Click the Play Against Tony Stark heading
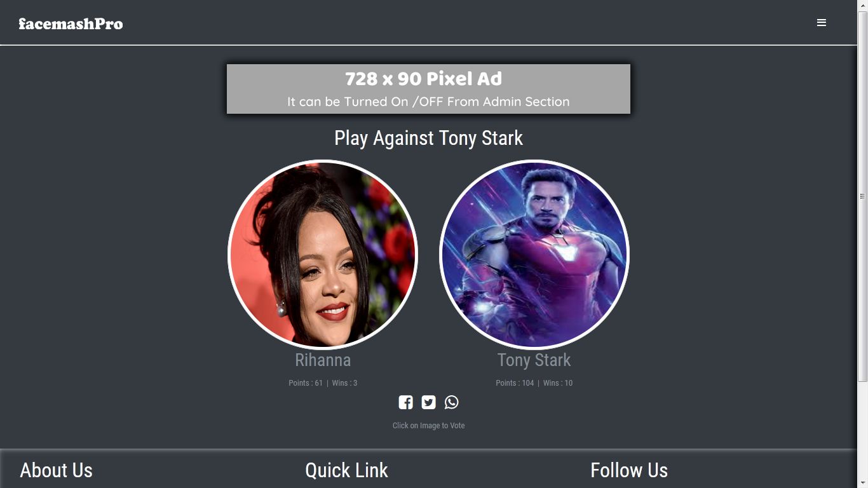Image resolution: width=868 pixels, height=488 pixels. pyautogui.click(x=428, y=138)
